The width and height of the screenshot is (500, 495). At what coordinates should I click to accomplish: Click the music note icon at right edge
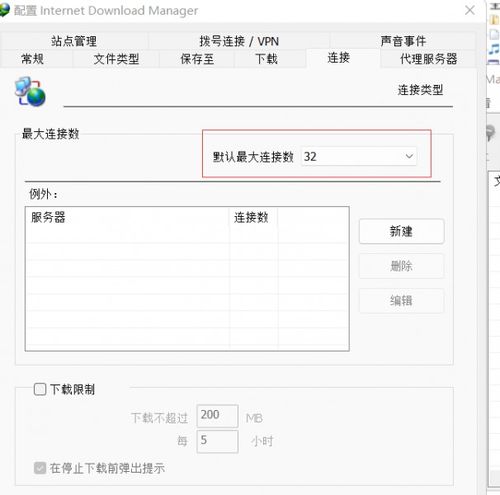(x=494, y=49)
